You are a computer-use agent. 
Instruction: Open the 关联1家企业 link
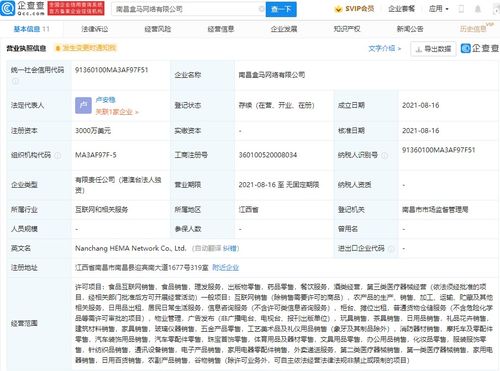pos(117,112)
